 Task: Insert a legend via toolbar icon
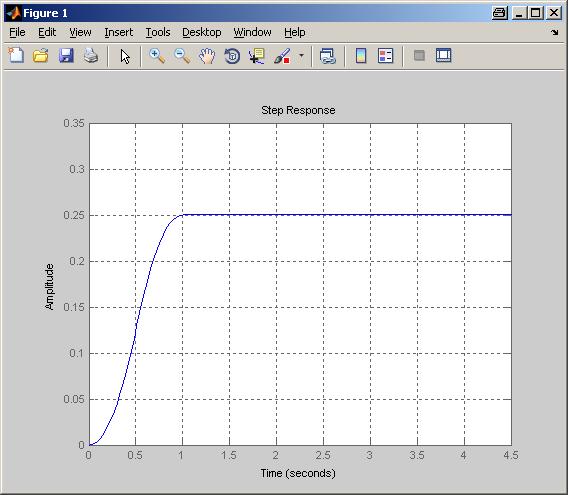tap(385, 56)
